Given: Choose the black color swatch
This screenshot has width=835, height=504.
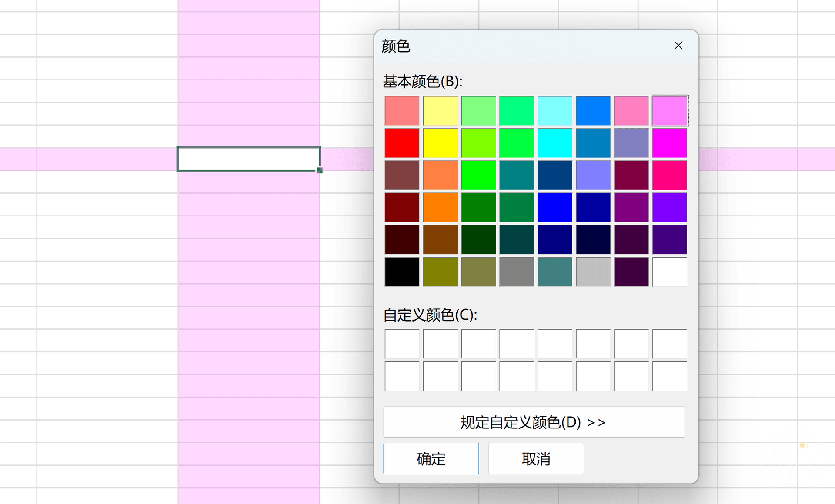Looking at the screenshot, I should 402,272.
